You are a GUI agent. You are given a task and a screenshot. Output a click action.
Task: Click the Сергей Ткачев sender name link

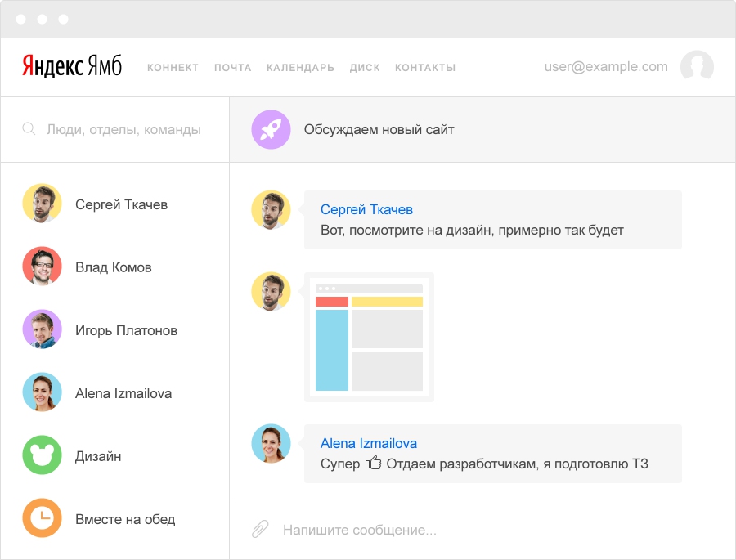366,210
